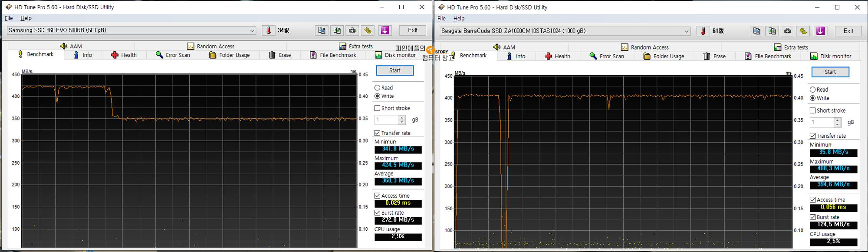The image size is (868, 252).
Task: Open Extra tests tab in Samsung window
Action: (355, 46)
